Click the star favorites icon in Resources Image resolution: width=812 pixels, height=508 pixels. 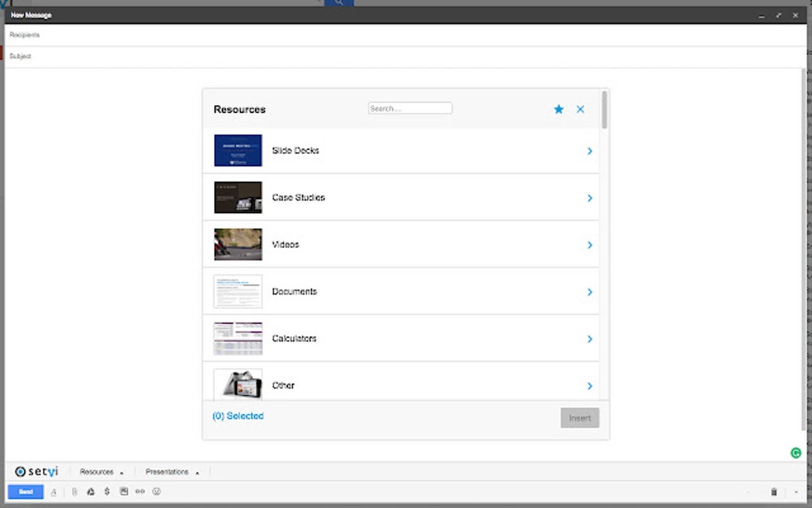[x=558, y=109]
